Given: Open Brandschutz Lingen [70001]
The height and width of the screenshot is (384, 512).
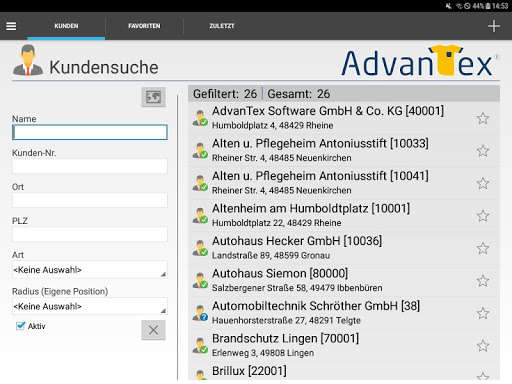Looking at the screenshot, I should (x=344, y=345).
